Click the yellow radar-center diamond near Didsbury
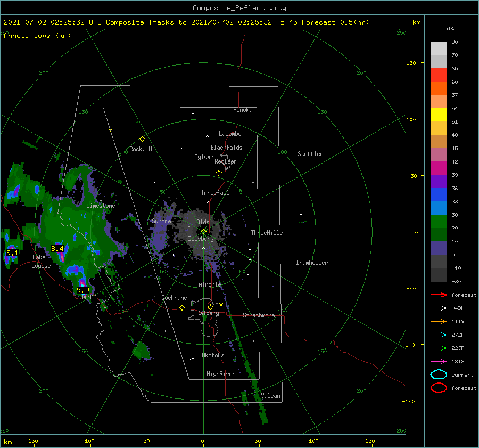479x448 pixels. pos(203,232)
